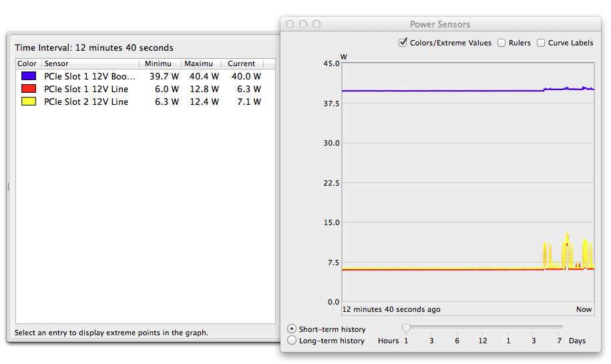611x364 pixels.
Task: Select the Short-term history radio button
Action: point(291,329)
